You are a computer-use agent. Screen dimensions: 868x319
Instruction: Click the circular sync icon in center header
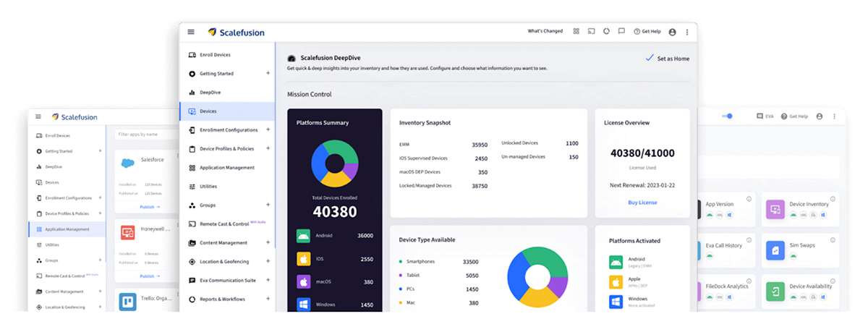[x=606, y=32]
